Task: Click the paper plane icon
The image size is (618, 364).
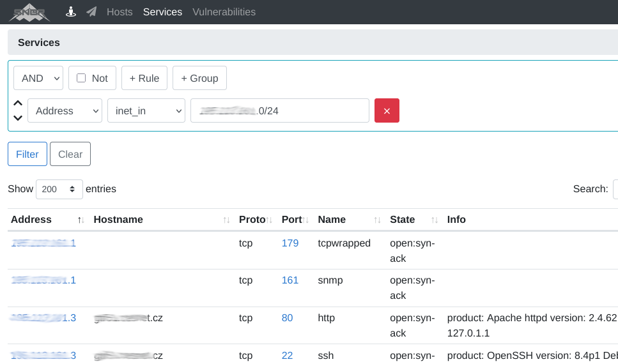Action: coord(91,12)
